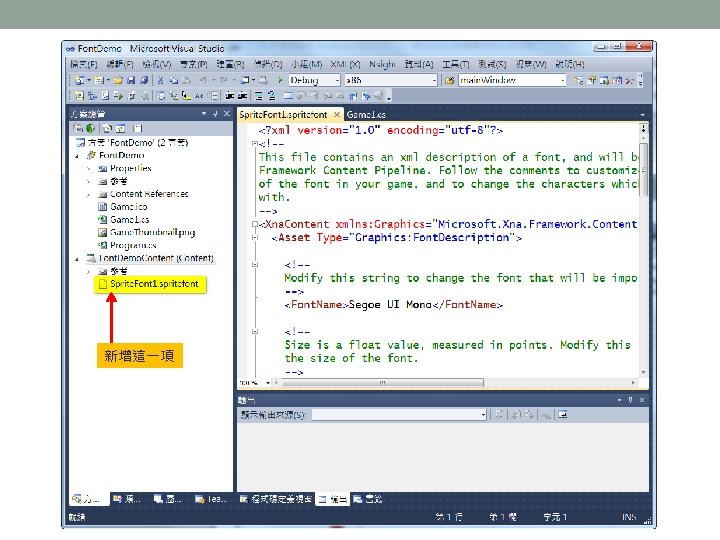This screenshot has height=540, width=720.
Task: Collapse the XnaContent XML outline region
Action: pos(255,224)
